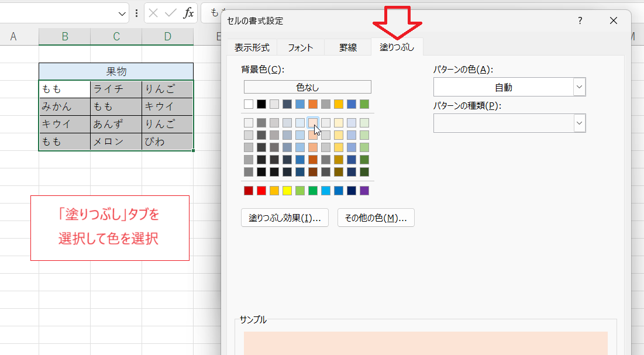This screenshot has width=644, height=355.
Task: Select the cell containing ライチ
Action: pyautogui.click(x=115, y=89)
